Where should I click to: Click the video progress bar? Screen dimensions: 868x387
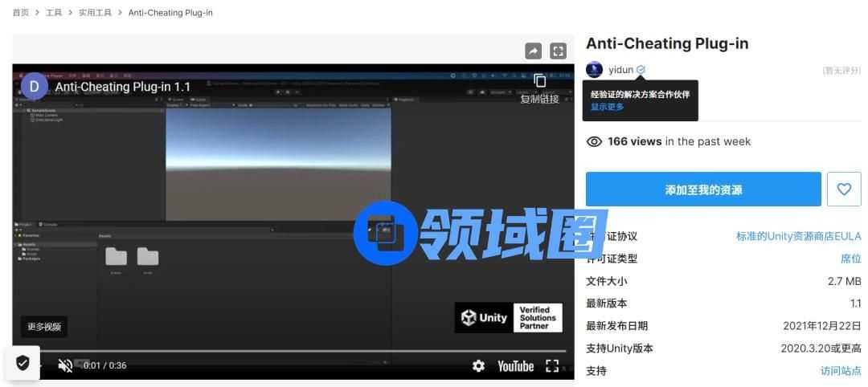[x=289, y=351]
